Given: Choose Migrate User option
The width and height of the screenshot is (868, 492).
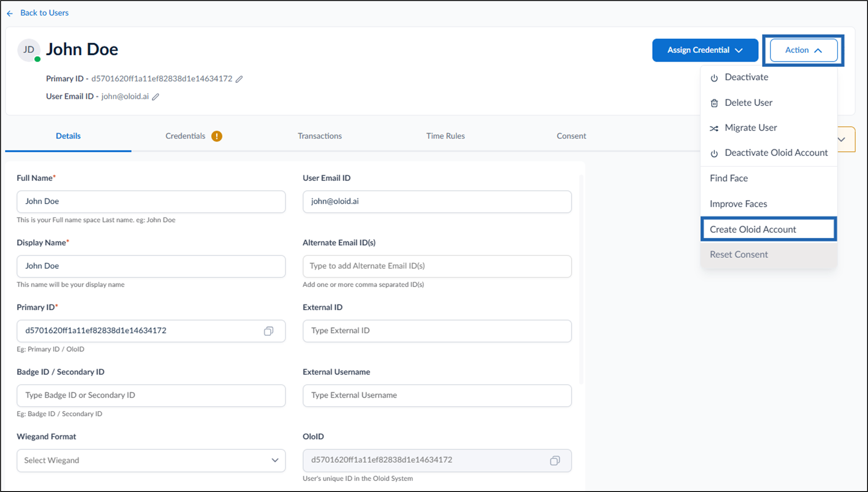Looking at the screenshot, I should tap(769, 128).
